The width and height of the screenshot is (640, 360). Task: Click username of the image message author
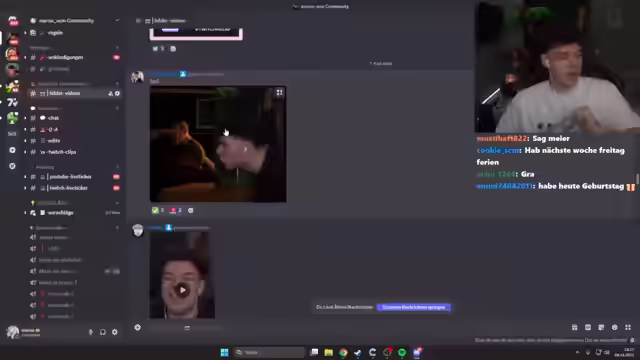pyautogui.click(x=163, y=74)
